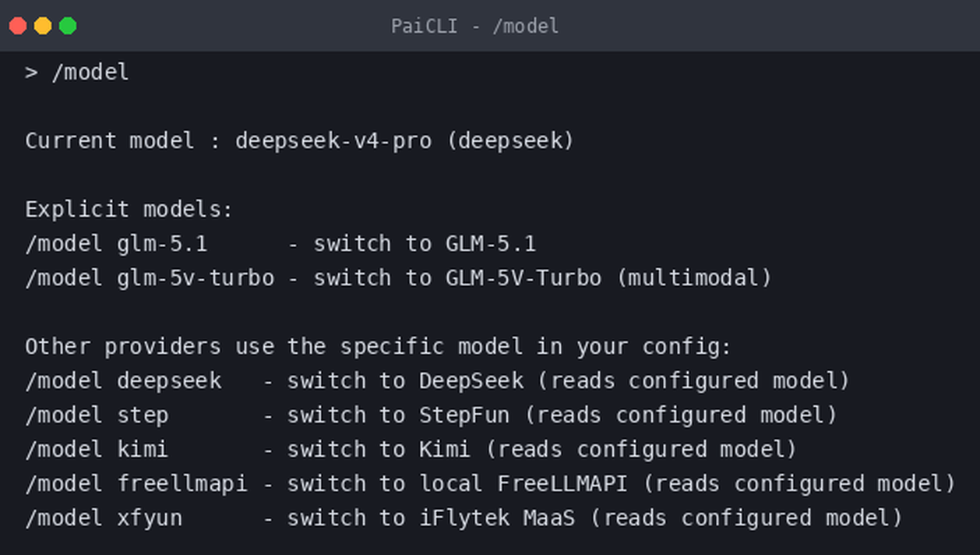The height and width of the screenshot is (555, 980).
Task: Click the yellow minimize window button
Action: tap(43, 26)
